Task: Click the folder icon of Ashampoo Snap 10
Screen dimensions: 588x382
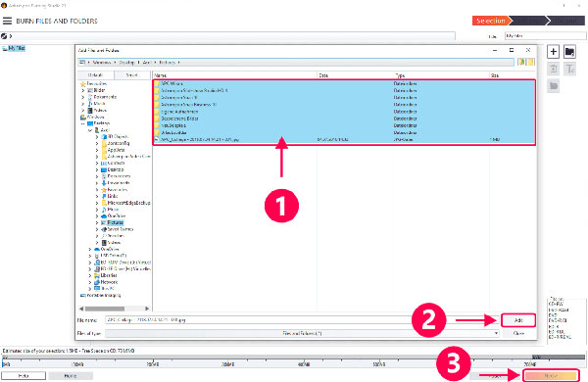Action: coord(157,98)
